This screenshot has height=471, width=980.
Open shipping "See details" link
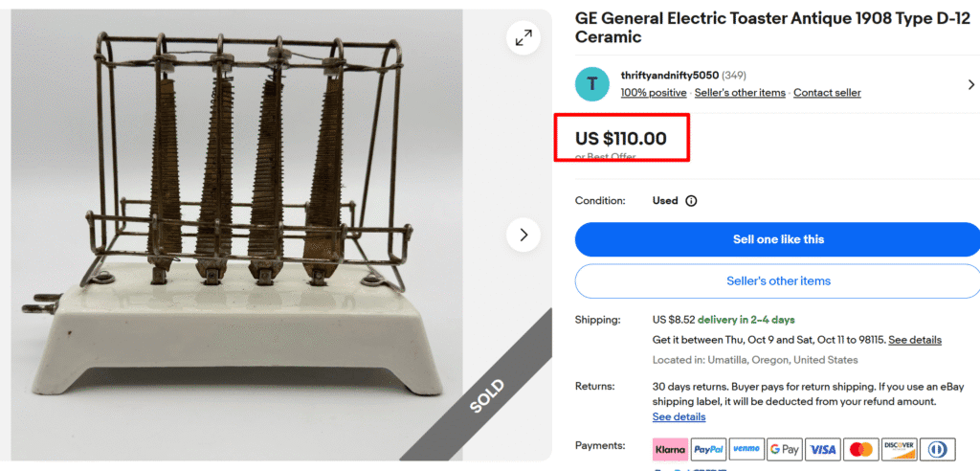pyautogui.click(x=914, y=340)
